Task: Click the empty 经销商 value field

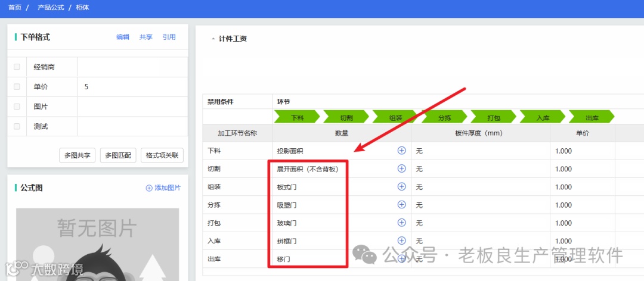Action: pos(132,67)
